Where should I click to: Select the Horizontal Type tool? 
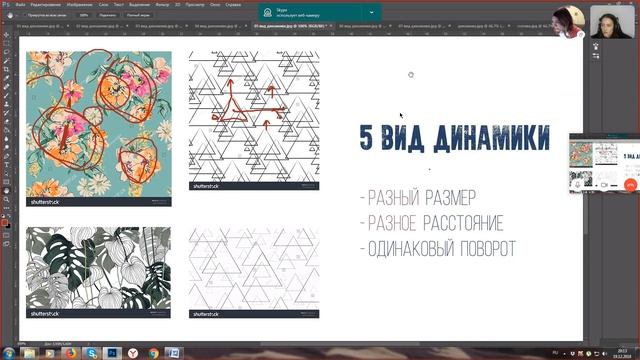coord(6,164)
